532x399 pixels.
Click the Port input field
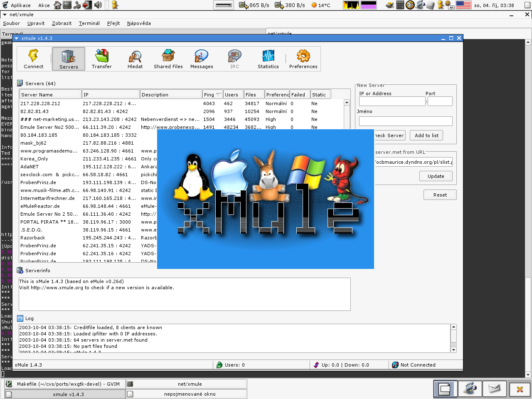(440, 101)
